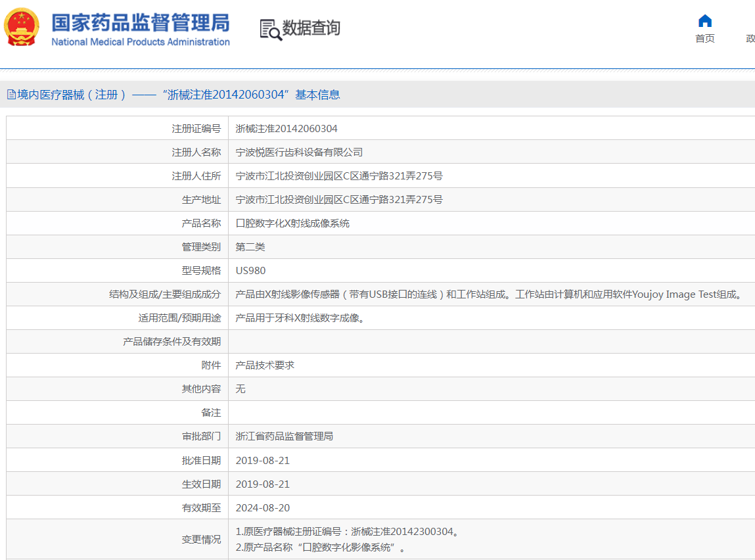Click the 附件 label
This screenshot has width=755, height=560.
pos(211,365)
